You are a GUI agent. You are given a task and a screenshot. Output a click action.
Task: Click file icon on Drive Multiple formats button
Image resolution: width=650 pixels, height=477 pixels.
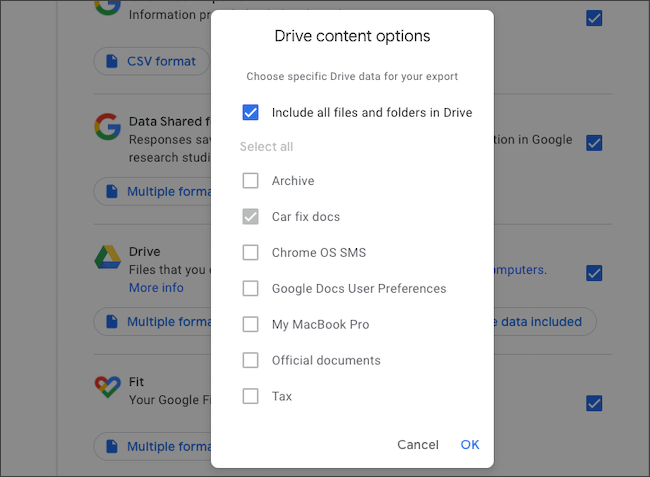pos(111,322)
